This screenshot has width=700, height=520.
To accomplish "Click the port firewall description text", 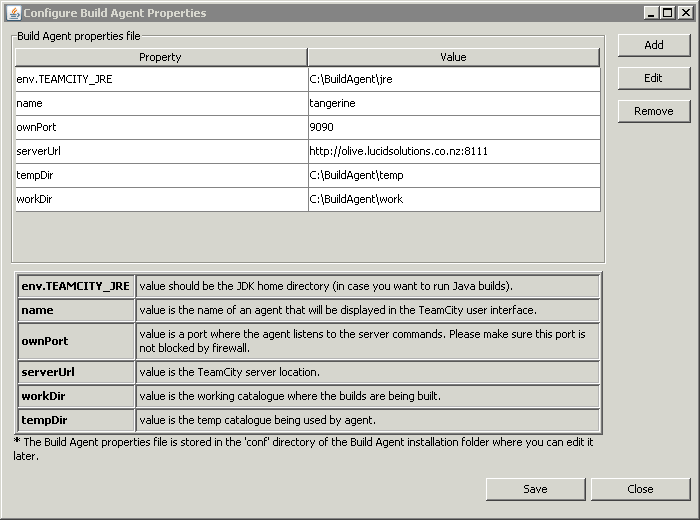I will pyautogui.click(x=362, y=341).
